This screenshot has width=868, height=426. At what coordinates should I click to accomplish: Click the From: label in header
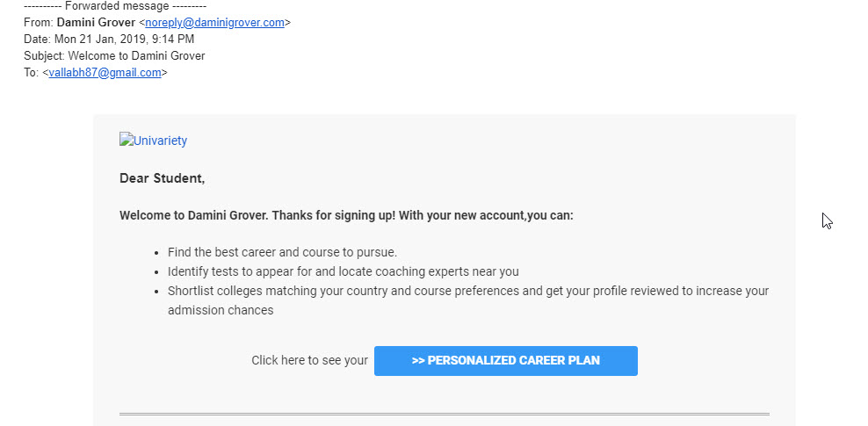click(39, 23)
